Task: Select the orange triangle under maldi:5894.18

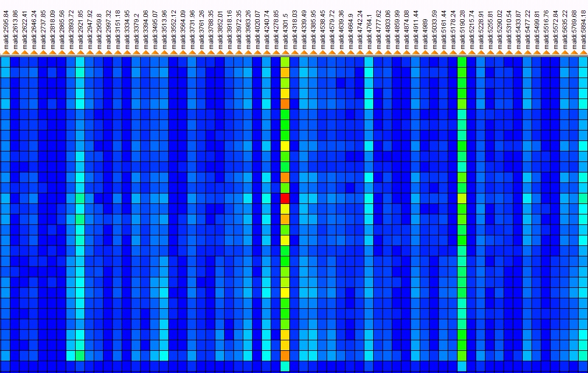Action: (585, 52)
